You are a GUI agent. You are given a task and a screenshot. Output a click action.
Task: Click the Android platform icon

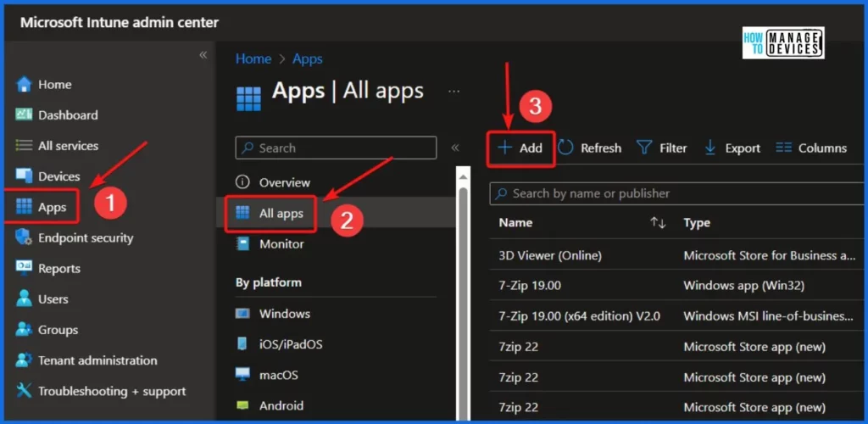(242, 405)
